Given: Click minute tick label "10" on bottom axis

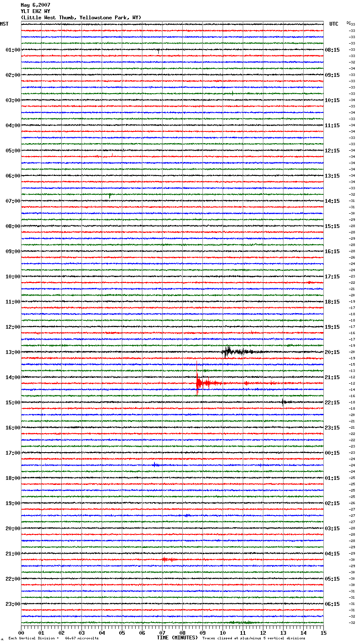Looking at the screenshot, I should pyautogui.click(x=223, y=633).
